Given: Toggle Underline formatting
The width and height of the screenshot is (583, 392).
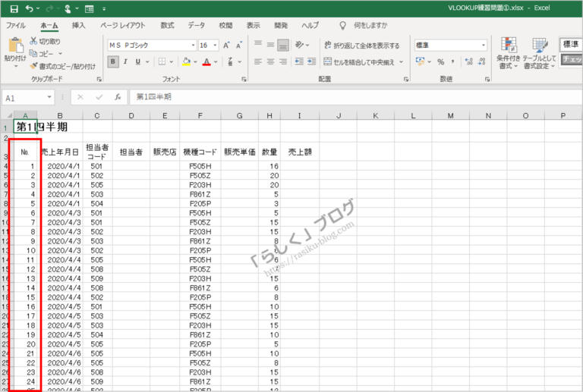Looking at the screenshot, I should [x=138, y=61].
